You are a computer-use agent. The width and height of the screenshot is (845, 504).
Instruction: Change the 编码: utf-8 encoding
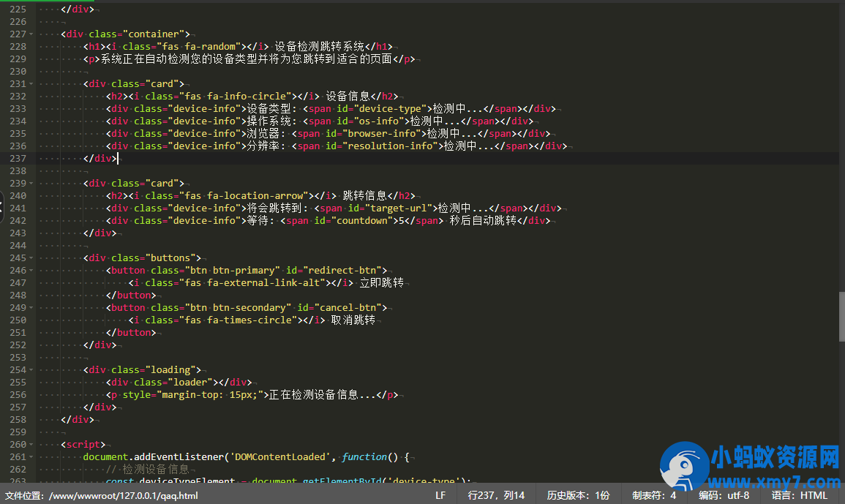[x=724, y=495]
